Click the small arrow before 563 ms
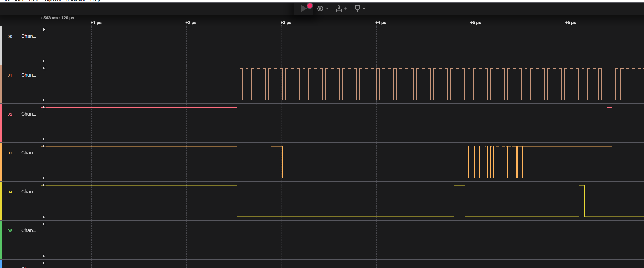644x268 pixels. coord(42,18)
